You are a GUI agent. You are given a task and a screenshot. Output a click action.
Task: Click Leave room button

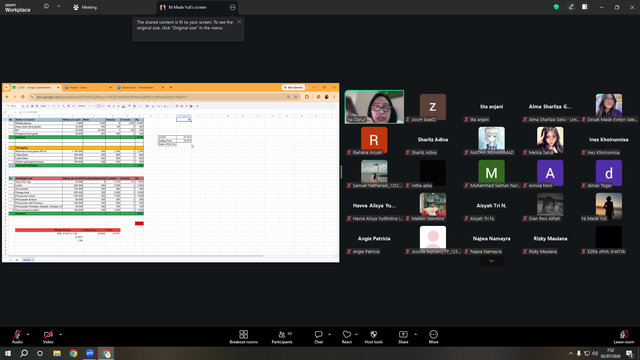(x=624, y=337)
